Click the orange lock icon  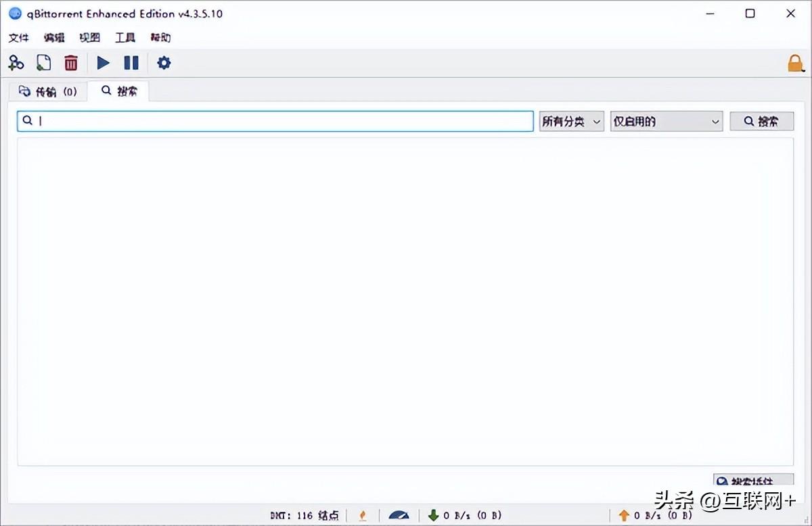tap(796, 64)
